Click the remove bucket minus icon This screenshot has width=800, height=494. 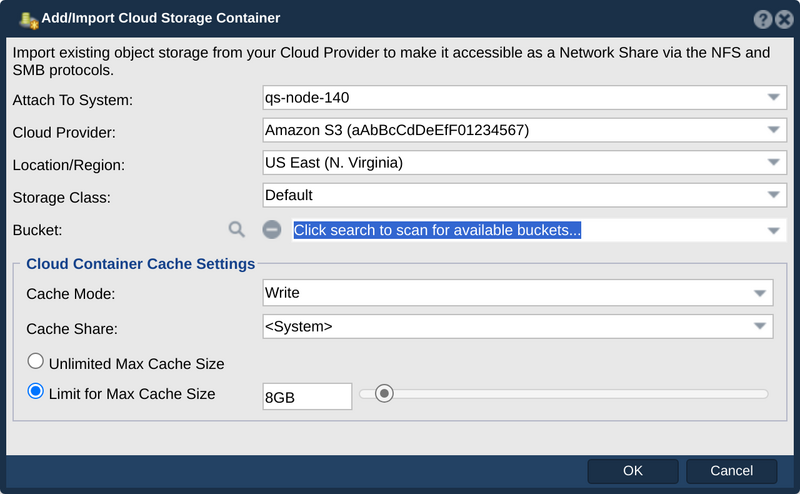[272, 230]
